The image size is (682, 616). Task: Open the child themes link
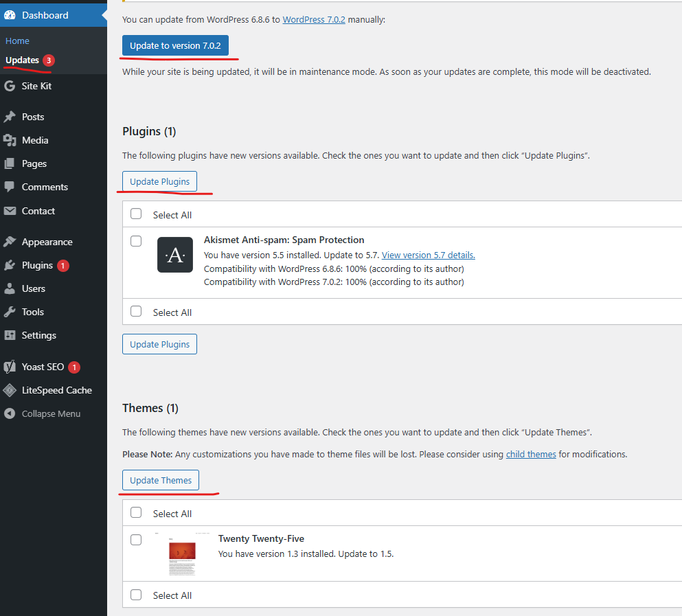531,454
